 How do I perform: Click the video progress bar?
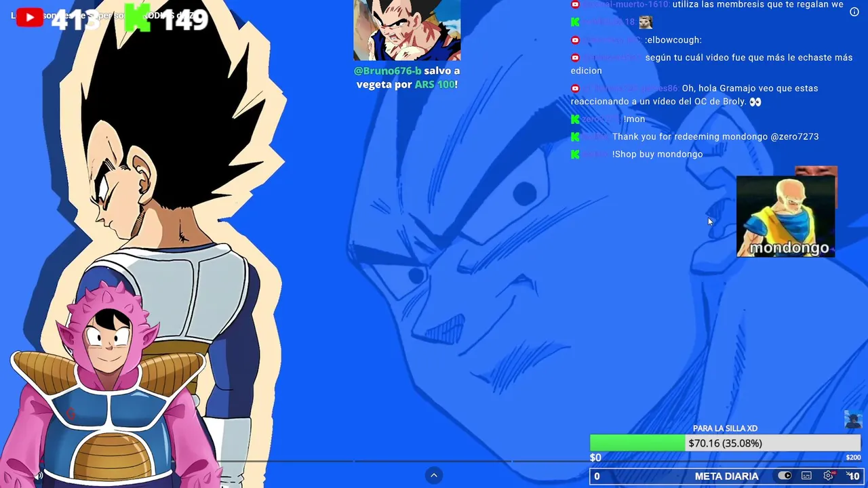434,462
